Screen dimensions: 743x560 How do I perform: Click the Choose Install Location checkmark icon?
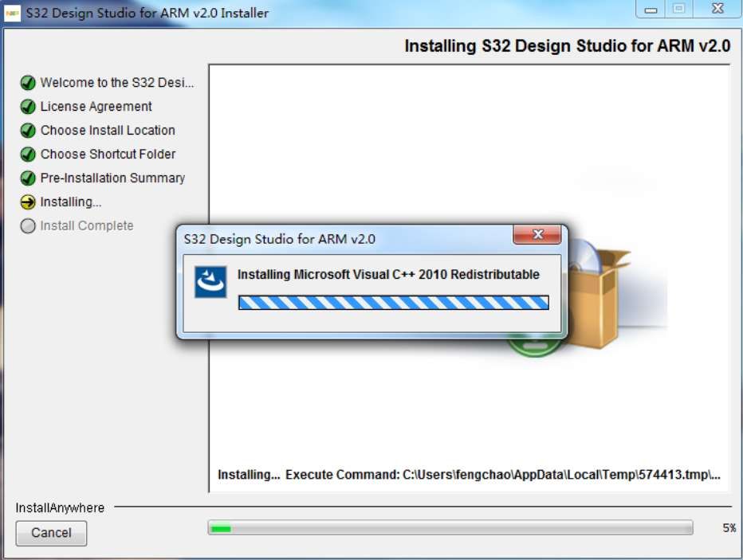27,130
